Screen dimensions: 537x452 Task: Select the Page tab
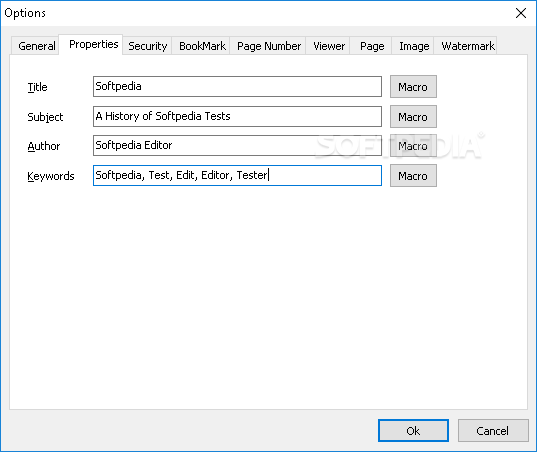pyautogui.click(x=371, y=46)
